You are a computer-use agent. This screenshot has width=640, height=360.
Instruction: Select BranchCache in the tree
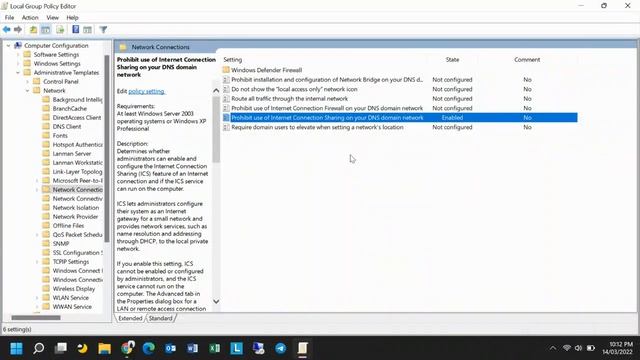point(69,109)
